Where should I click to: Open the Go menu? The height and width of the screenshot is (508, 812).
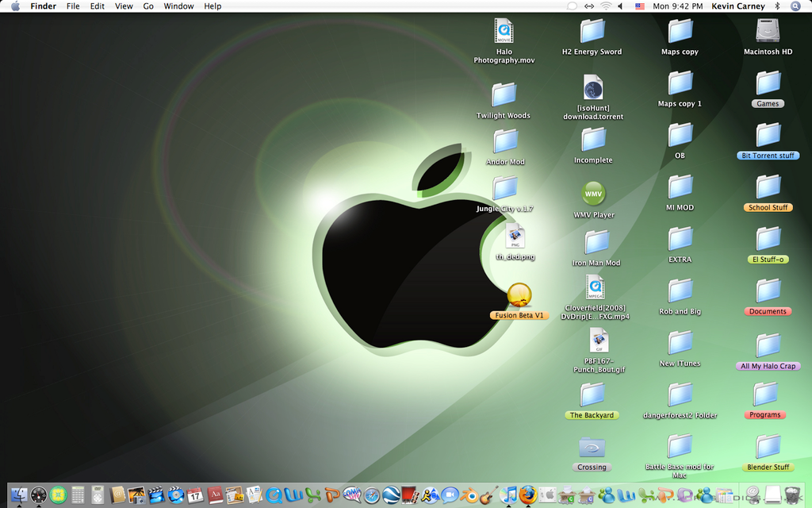(x=148, y=6)
